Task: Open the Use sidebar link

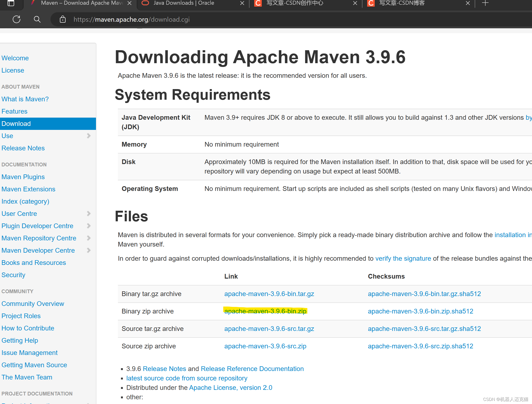Action: 7,136
